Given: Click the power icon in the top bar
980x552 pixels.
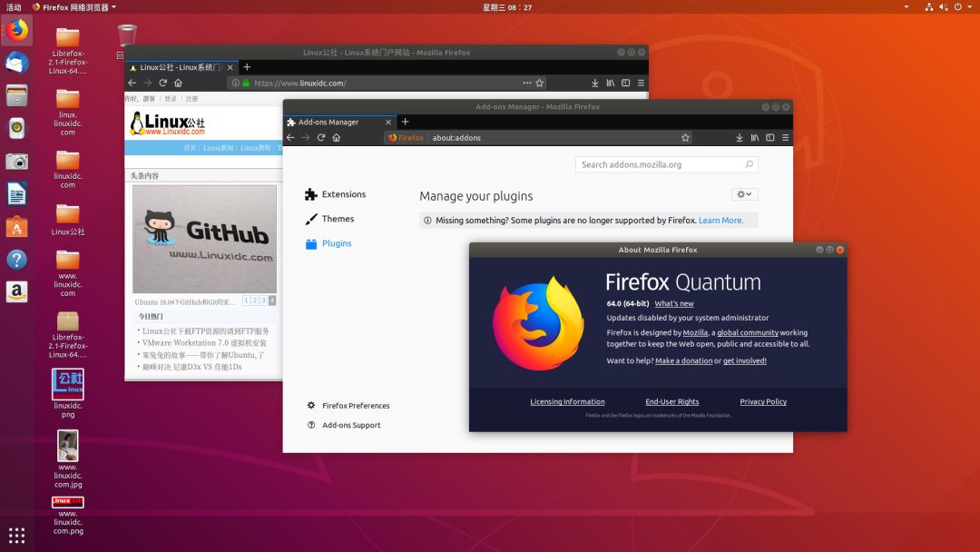Looking at the screenshot, I should coord(958,7).
